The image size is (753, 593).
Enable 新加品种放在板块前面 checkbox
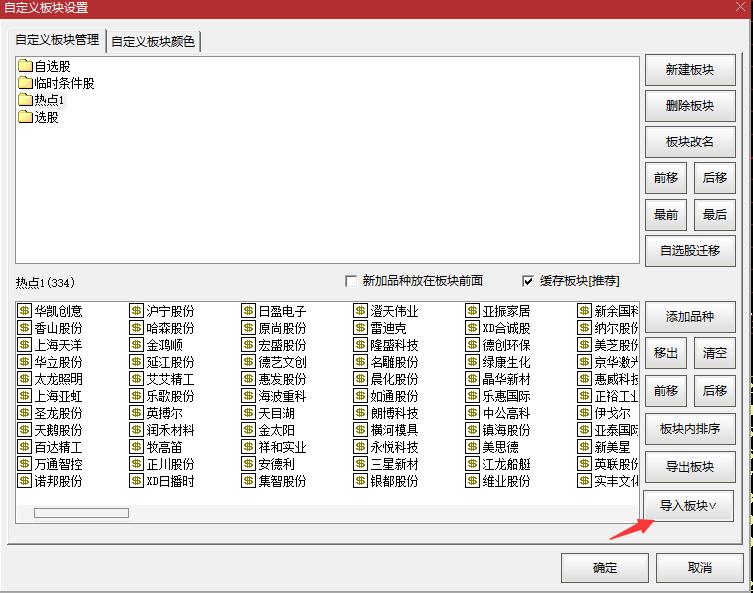[351, 281]
